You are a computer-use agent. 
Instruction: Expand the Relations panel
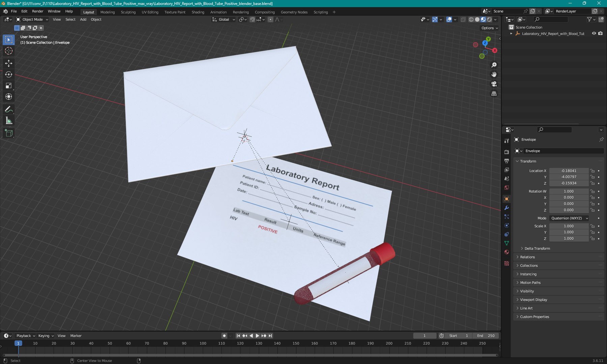(527, 257)
